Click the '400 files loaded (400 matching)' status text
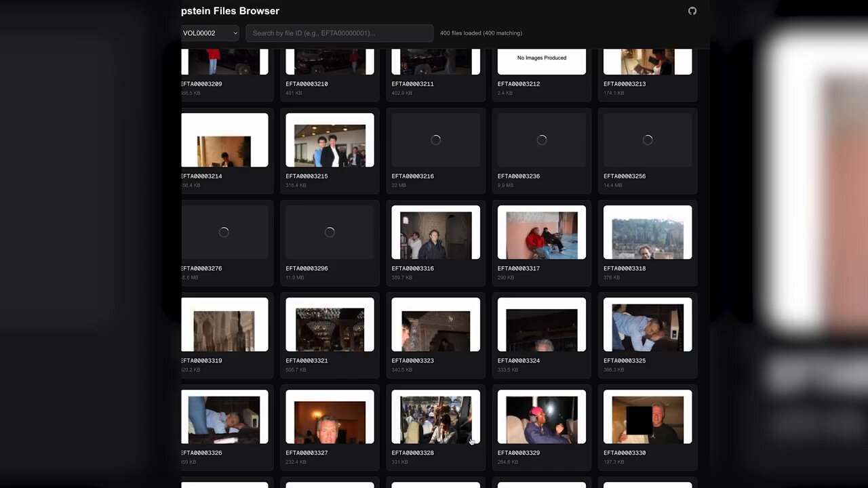Screen dimensions: 868x488 point(481,33)
